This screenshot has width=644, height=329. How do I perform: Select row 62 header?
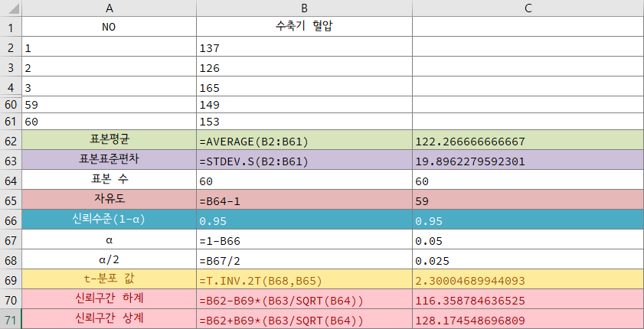(11, 141)
